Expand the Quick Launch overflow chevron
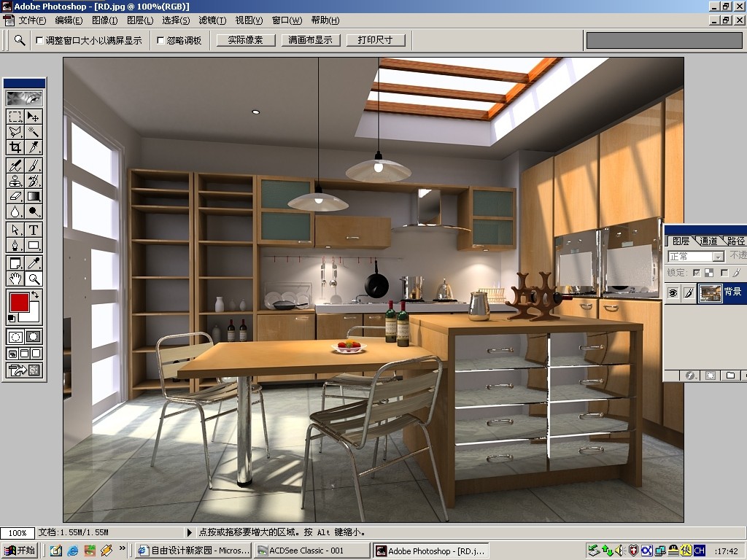This screenshot has width=747, height=560. [x=122, y=548]
